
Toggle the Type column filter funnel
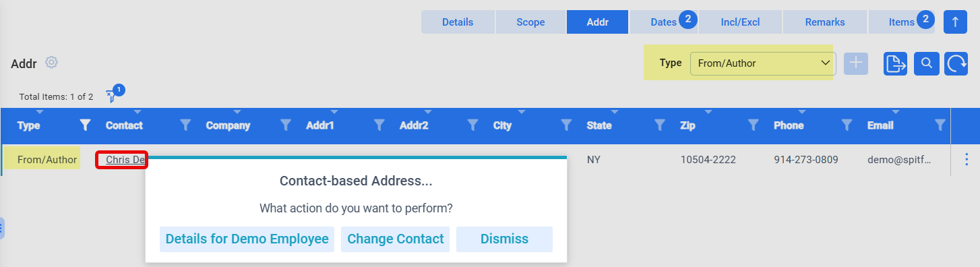point(85,125)
